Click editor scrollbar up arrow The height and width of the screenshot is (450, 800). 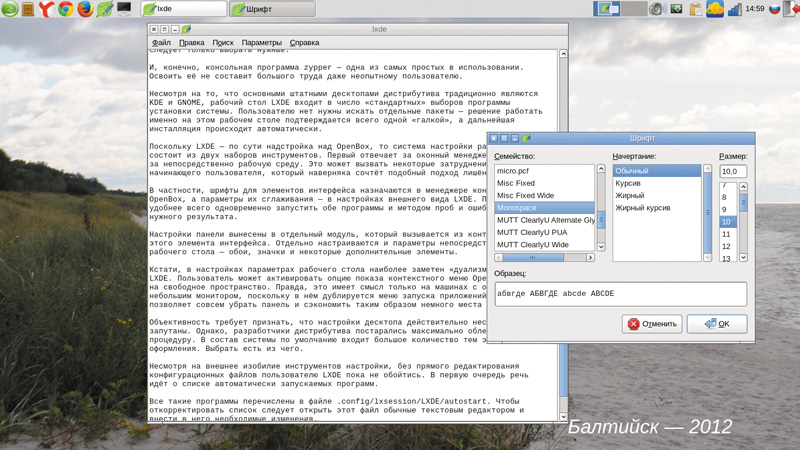(563, 54)
